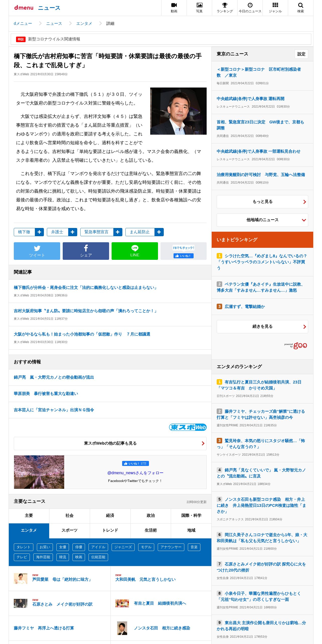The image size is (322, 644).
Task: Select the エンタメ news tab
Action: (29, 530)
